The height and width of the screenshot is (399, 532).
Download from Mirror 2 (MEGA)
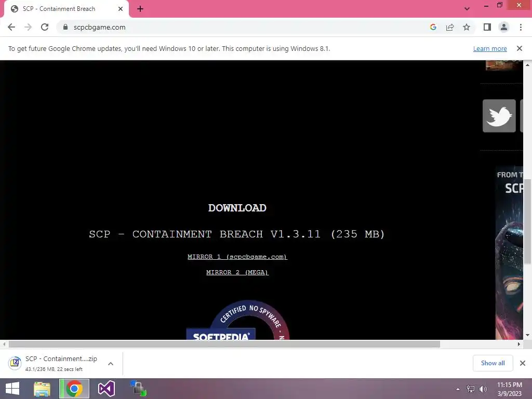pyautogui.click(x=237, y=272)
